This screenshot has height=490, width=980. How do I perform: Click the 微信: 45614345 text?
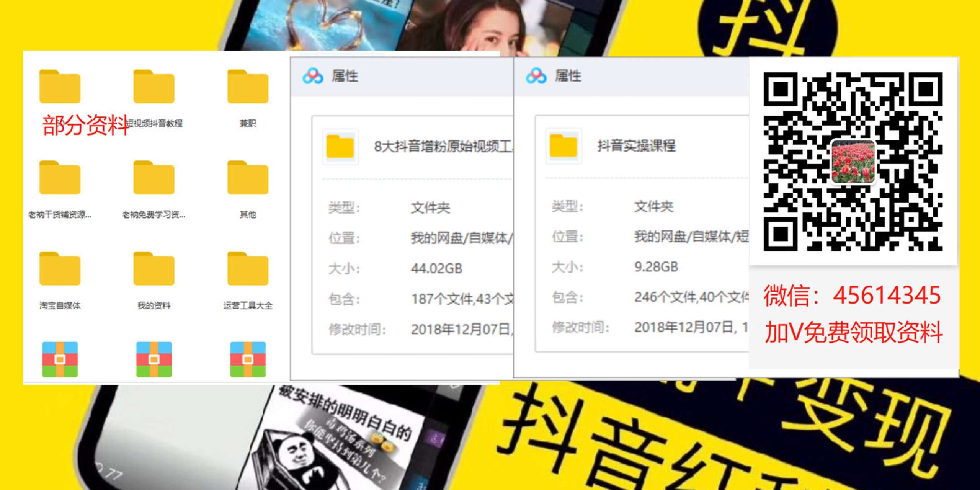tap(852, 296)
